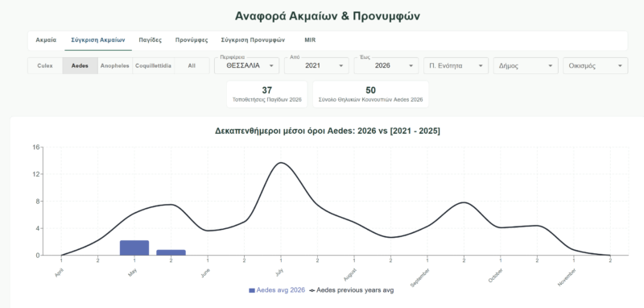644x308 pixels.
Task: Switch to Σύγκριση Προνυμφών tab
Action: pos(253,40)
